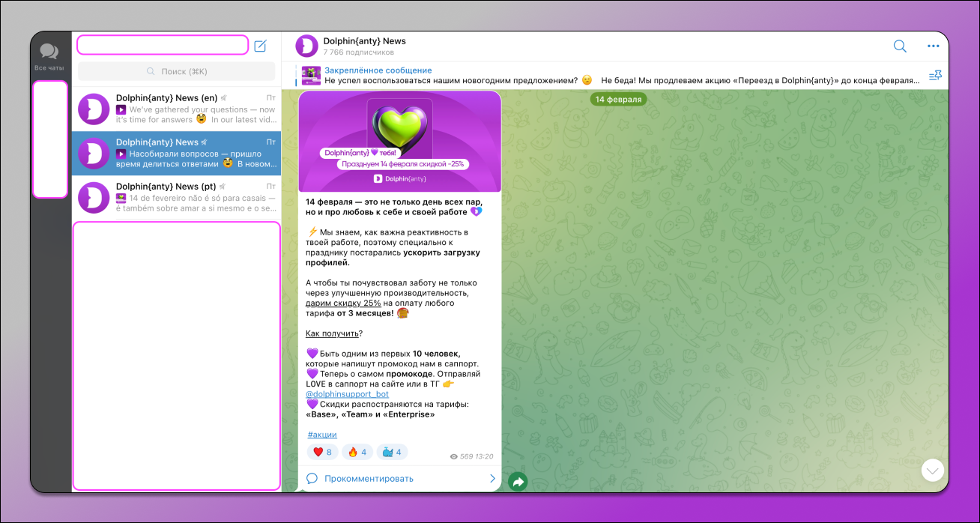Expand comments via the chevron beside Прокомментировать
The image size is (980, 523).
492,477
